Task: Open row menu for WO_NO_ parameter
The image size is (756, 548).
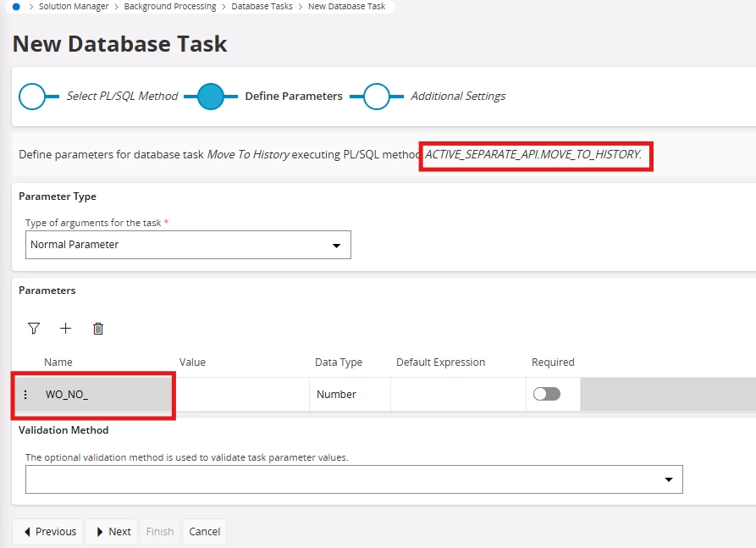Action: pyautogui.click(x=25, y=395)
